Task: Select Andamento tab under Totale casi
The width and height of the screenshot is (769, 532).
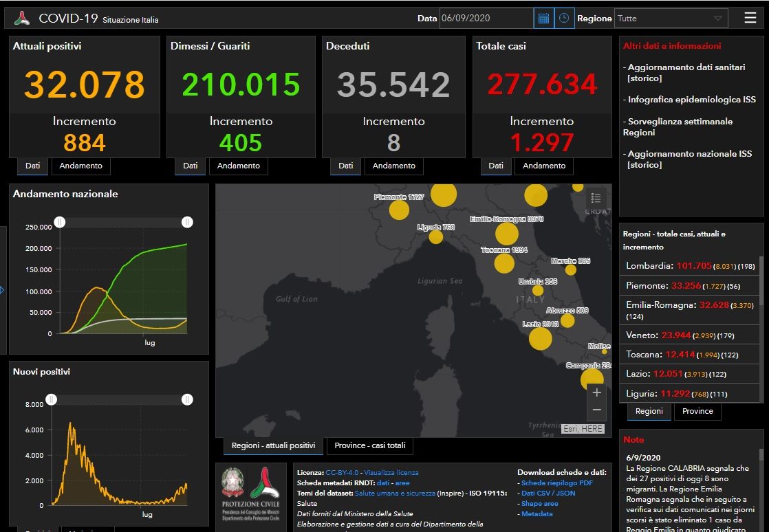Action: 544,166
